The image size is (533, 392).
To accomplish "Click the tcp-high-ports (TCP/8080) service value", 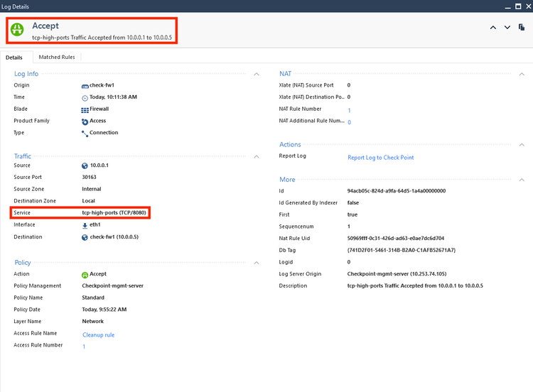I will point(114,213).
